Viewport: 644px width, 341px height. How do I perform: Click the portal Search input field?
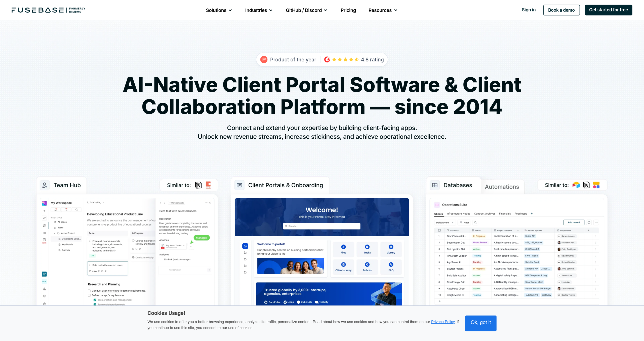point(322,226)
